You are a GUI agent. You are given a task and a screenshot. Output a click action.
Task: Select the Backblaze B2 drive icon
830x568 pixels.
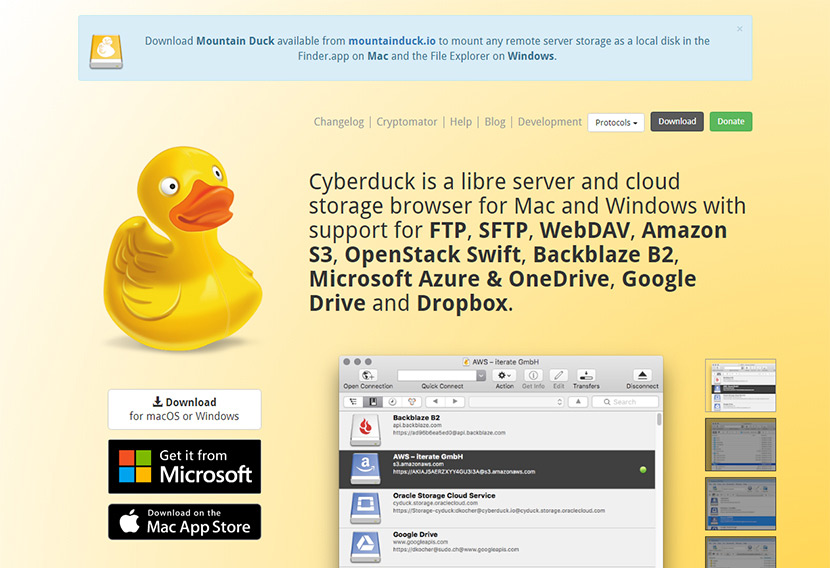[365, 430]
